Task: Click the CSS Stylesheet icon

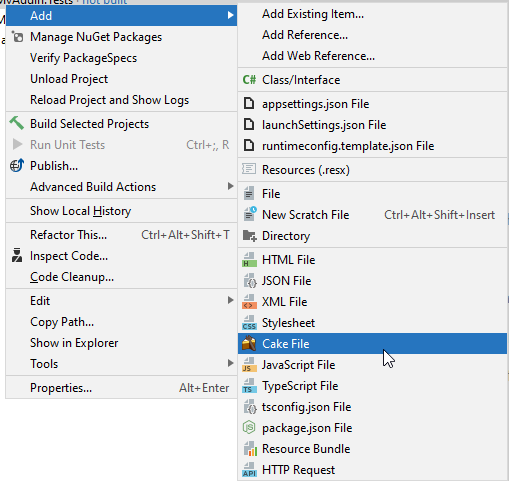Action: click(249, 323)
